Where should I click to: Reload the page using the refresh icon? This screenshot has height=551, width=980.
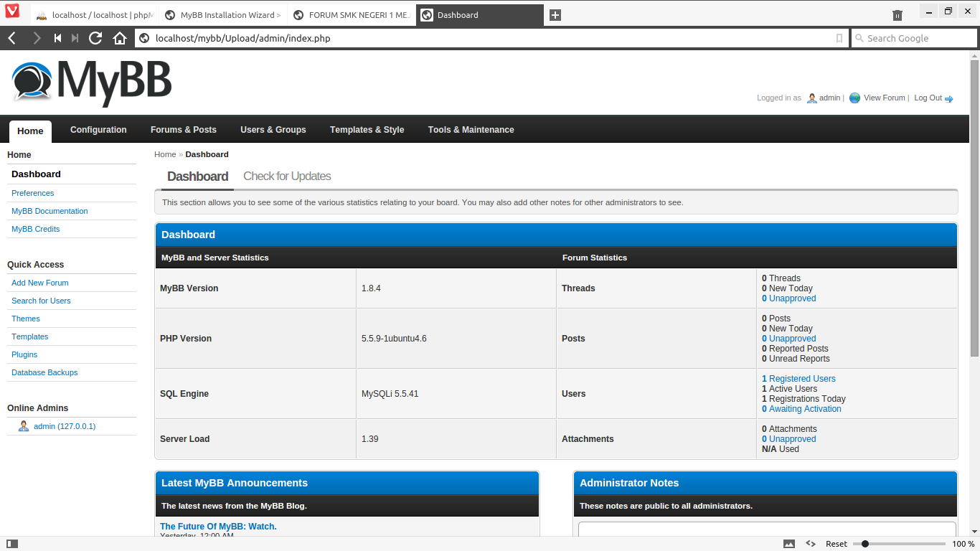(95, 37)
